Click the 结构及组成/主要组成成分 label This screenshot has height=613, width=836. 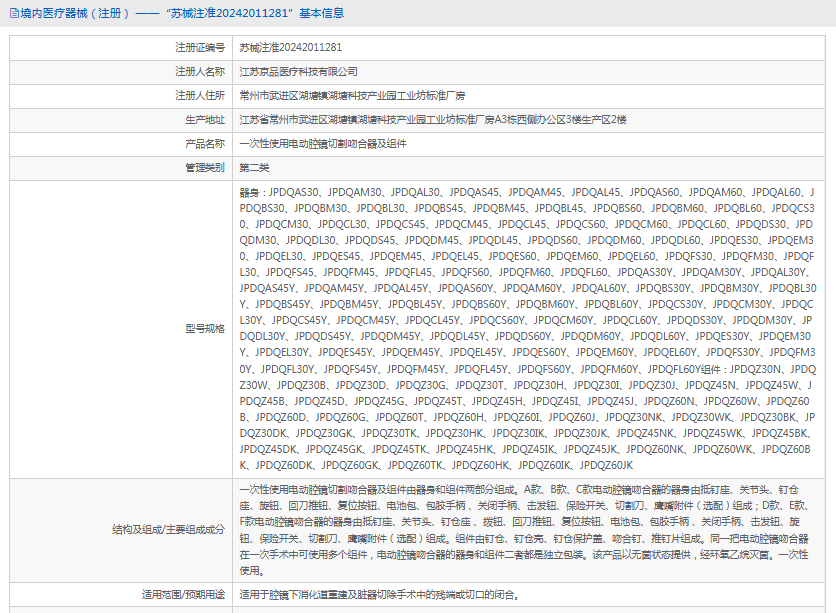coord(168,529)
